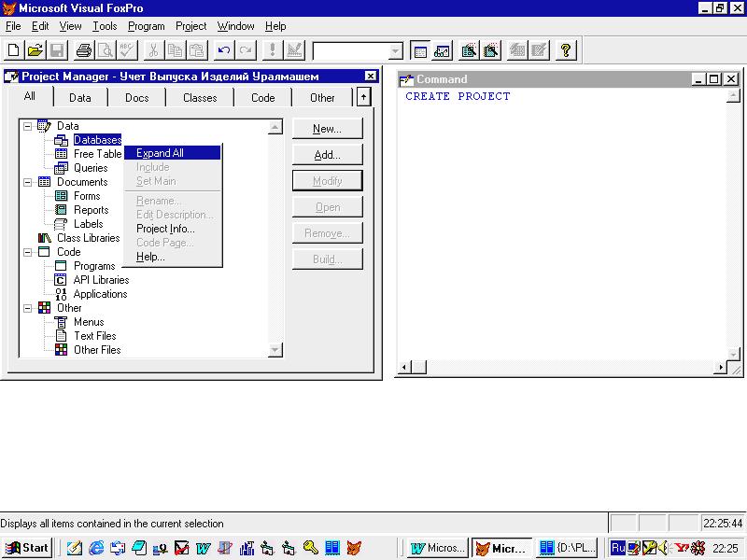Collapse the Data tree node
Image resolution: width=747 pixels, height=560 pixels.
[28, 126]
